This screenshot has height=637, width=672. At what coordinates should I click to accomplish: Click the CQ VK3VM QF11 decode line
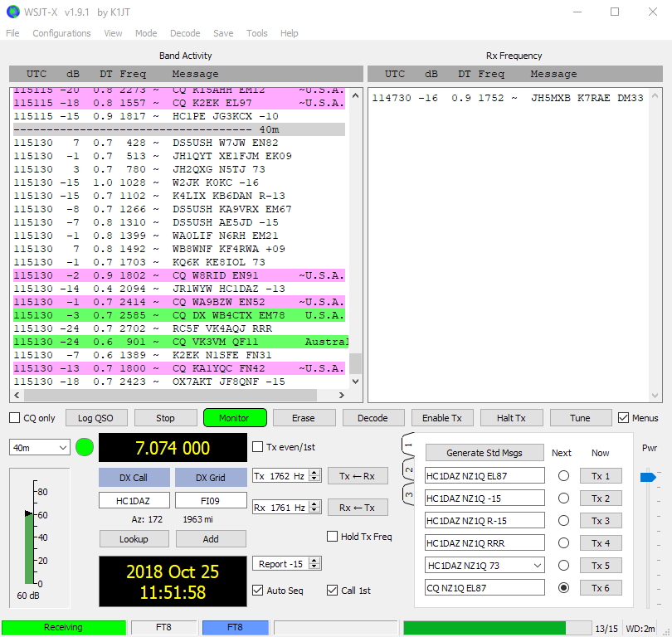pos(179,342)
